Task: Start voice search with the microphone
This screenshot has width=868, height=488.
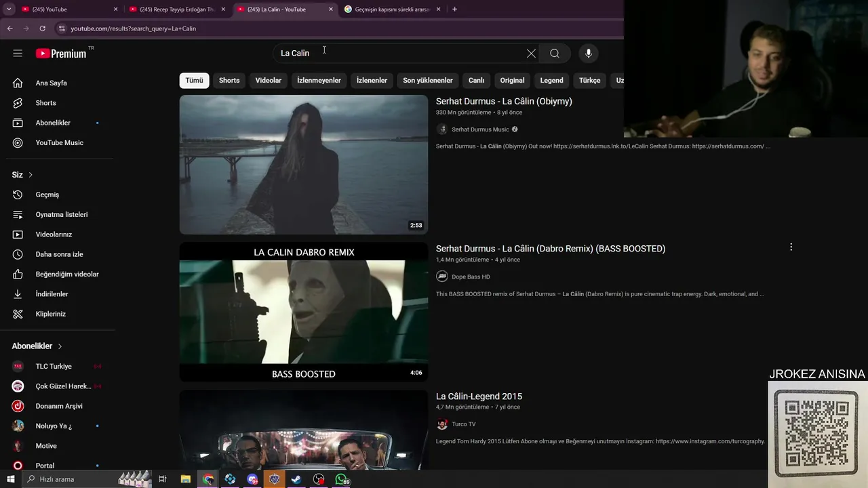Action: pos(588,54)
